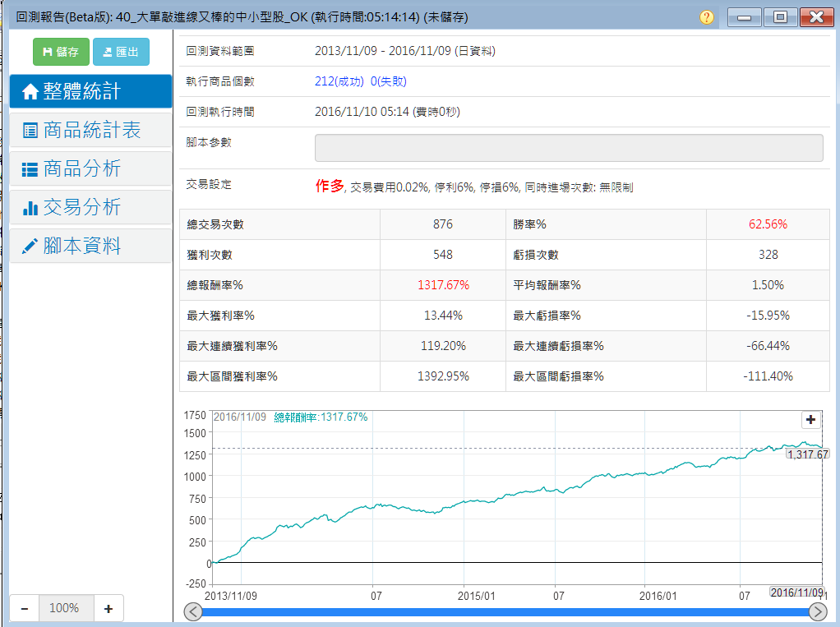
Task: Open the 整體統計 overview tab
Action: click(x=90, y=91)
